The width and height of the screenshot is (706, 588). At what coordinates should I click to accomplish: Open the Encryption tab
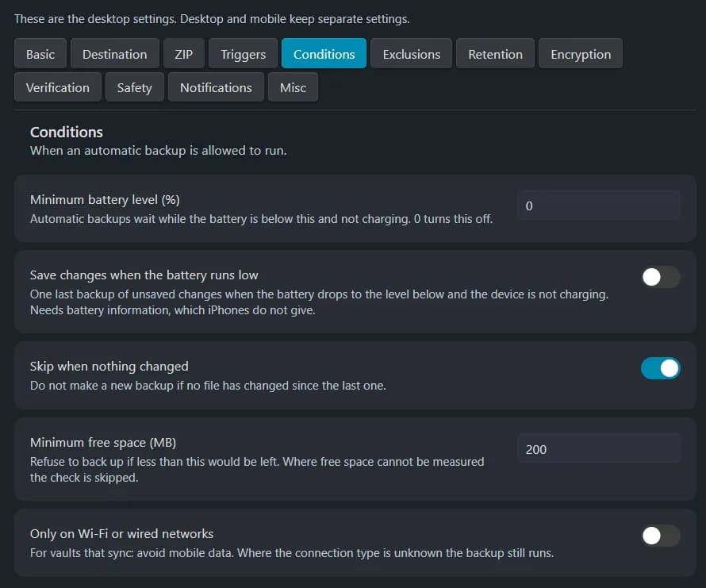tap(581, 54)
